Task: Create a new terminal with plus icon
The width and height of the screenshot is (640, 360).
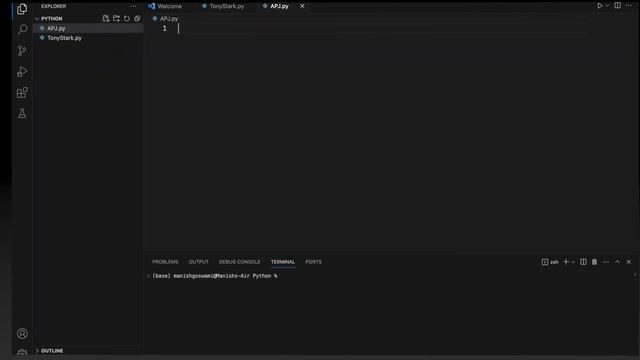Action: pos(566,262)
